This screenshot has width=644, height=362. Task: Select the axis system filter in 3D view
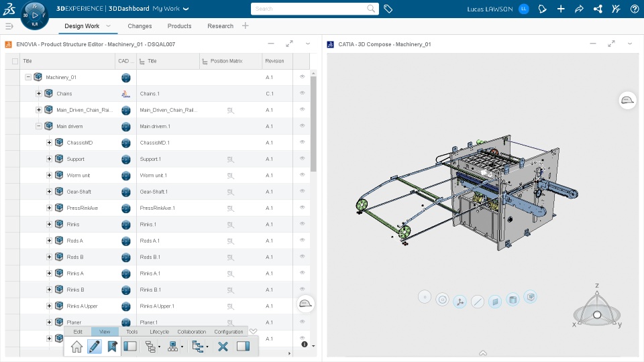tap(460, 302)
